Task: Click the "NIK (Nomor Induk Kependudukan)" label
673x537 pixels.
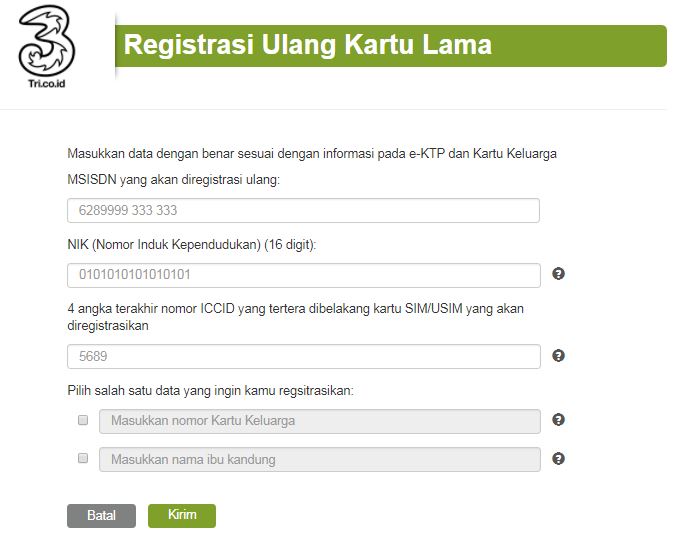Action: 191,244
